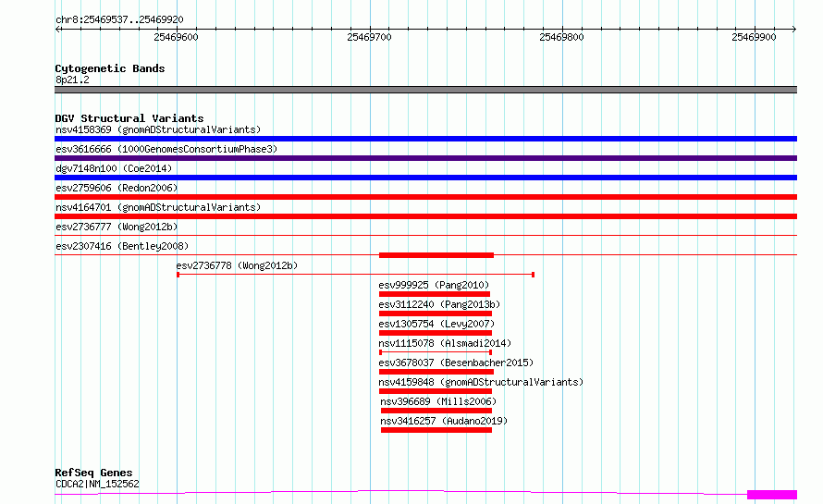
Task: Open esv2307416 (Bentley2008) variant label
Action: pyautogui.click(x=122, y=246)
